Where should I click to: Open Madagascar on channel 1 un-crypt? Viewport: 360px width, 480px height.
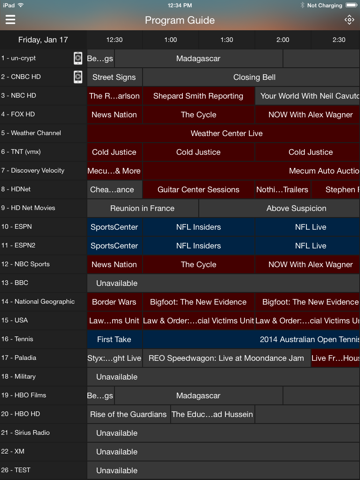198,59
